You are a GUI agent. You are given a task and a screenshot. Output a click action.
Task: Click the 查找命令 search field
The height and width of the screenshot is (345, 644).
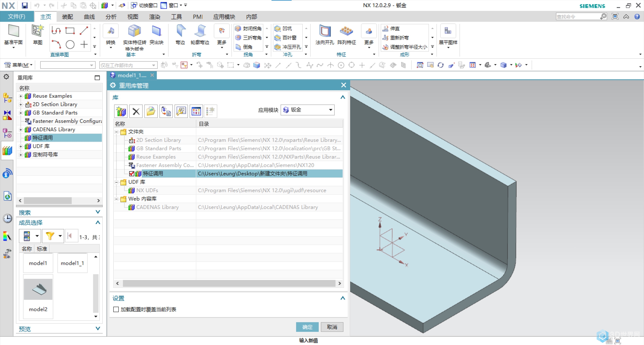click(578, 16)
